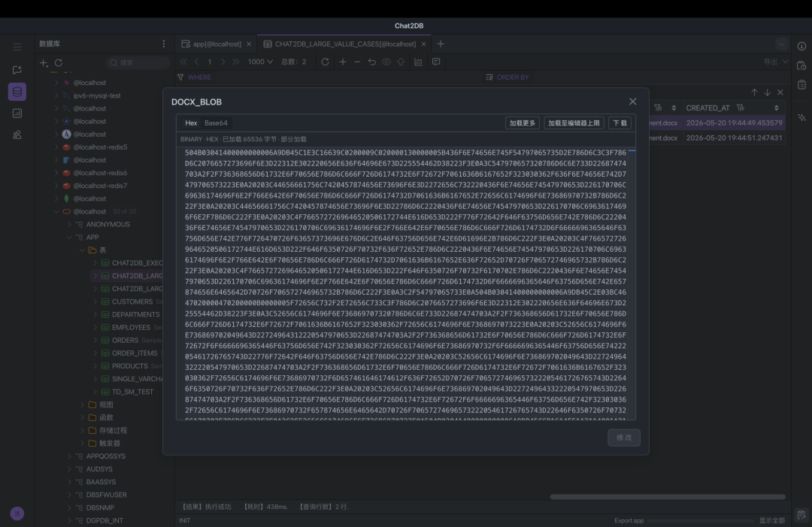
Task: Click the WHERE filter field
Action: [329, 77]
